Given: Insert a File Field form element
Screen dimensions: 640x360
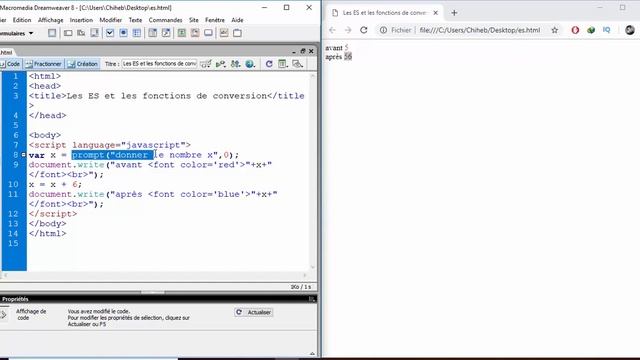Looking at the screenshot, I should point(195,33).
